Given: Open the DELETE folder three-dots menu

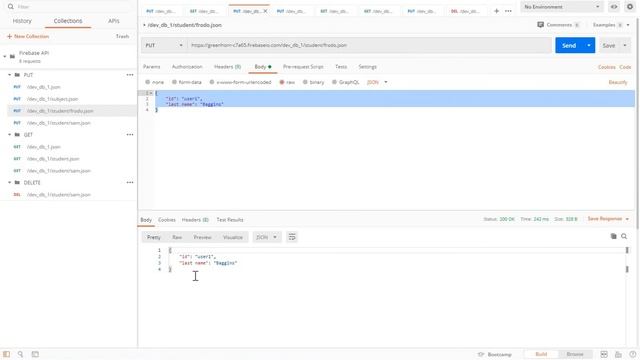Looking at the screenshot, I should coord(130,182).
